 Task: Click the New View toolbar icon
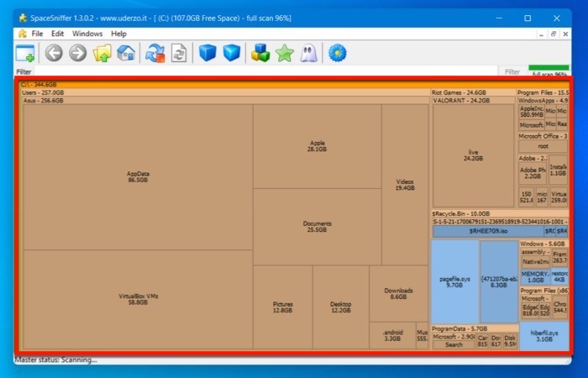point(25,53)
